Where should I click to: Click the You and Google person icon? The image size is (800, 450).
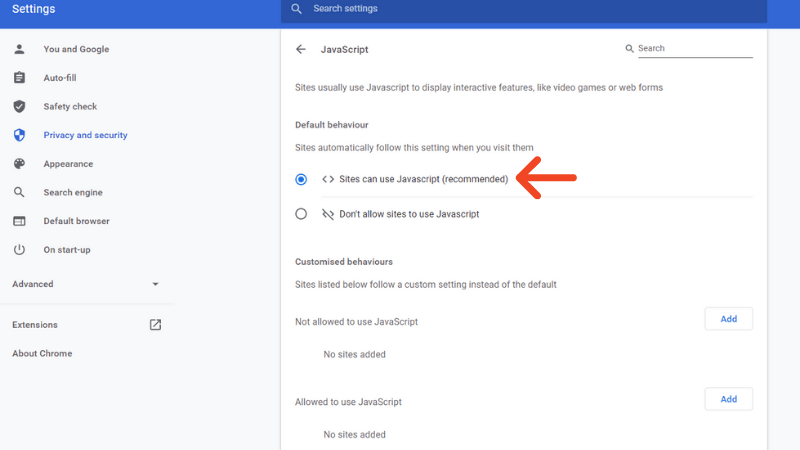pyautogui.click(x=19, y=49)
